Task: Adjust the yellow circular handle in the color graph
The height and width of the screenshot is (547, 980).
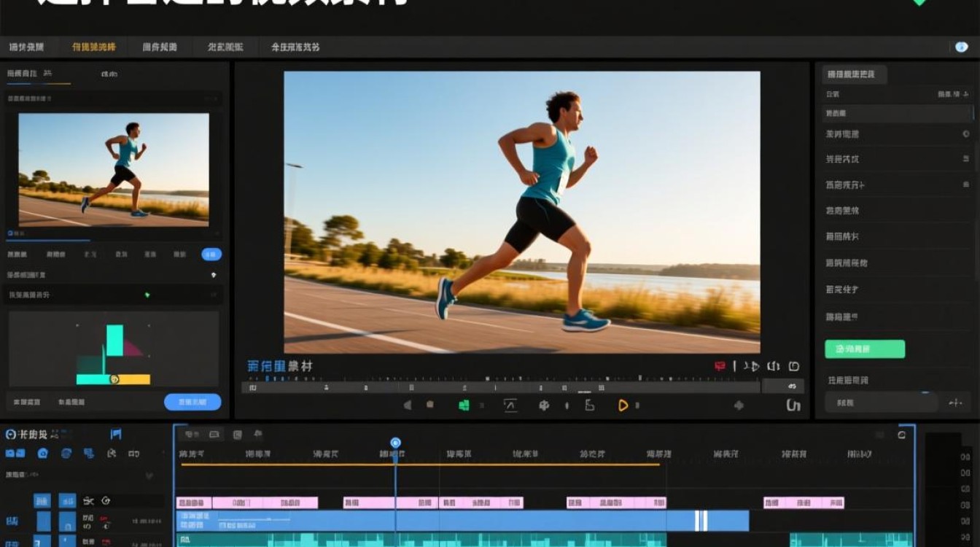Action: 114,379
